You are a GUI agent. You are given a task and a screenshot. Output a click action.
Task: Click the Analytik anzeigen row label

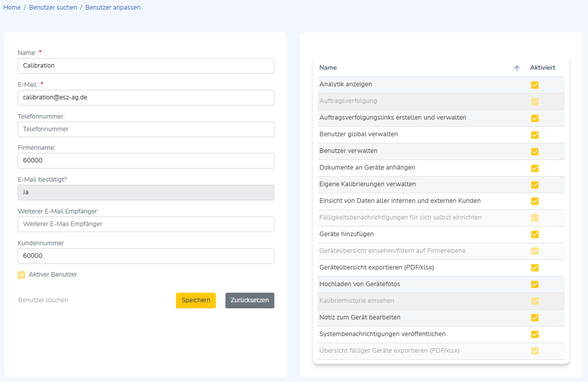(x=346, y=84)
